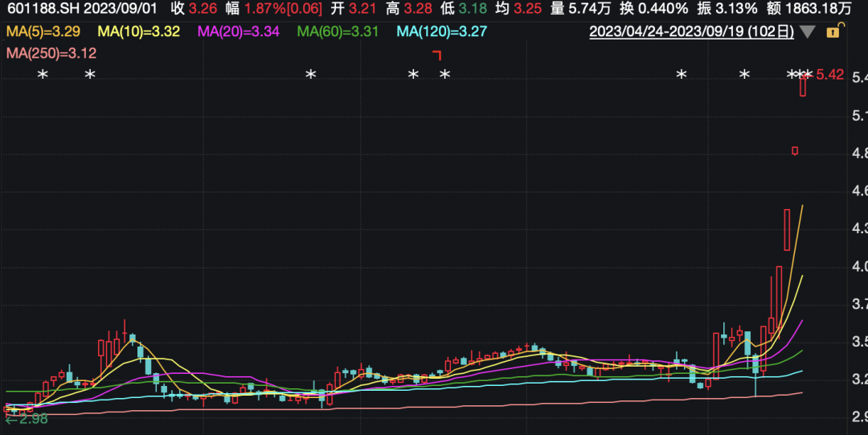Select the MA(20)=3.34 indicator label
The height and width of the screenshot is (435, 868).
238,31
